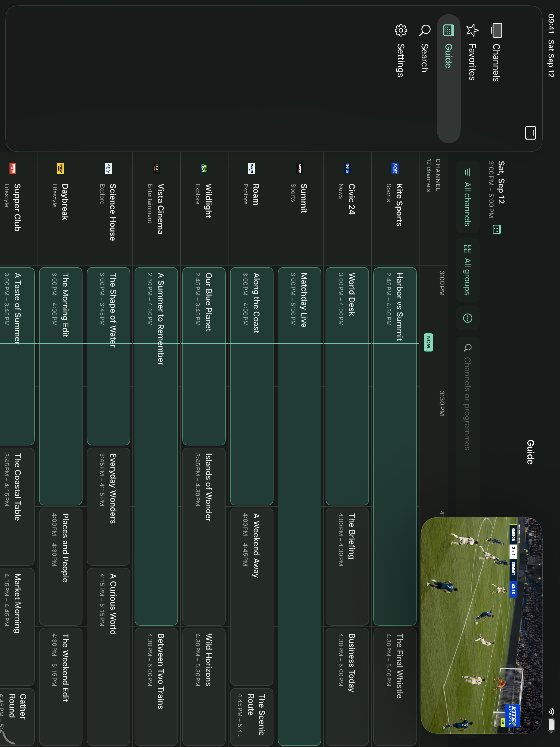Select the Guide sidebar item
This screenshot has width=560, height=747.
coord(448,78)
